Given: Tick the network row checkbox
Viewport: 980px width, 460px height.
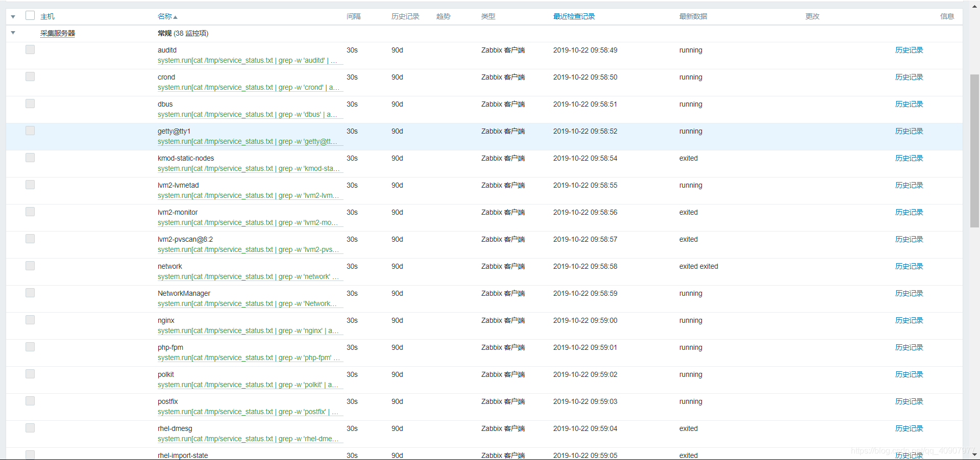Looking at the screenshot, I should point(30,266).
